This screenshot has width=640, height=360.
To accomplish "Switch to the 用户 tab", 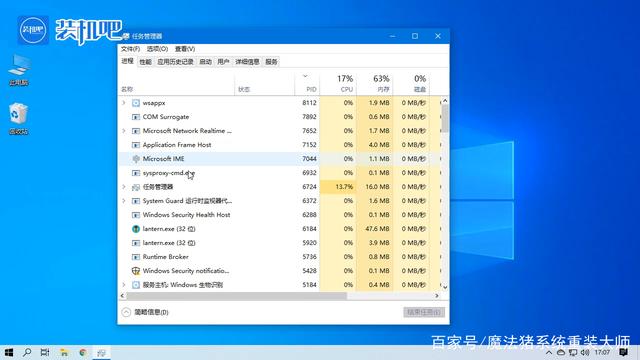I will pyautogui.click(x=223, y=62).
